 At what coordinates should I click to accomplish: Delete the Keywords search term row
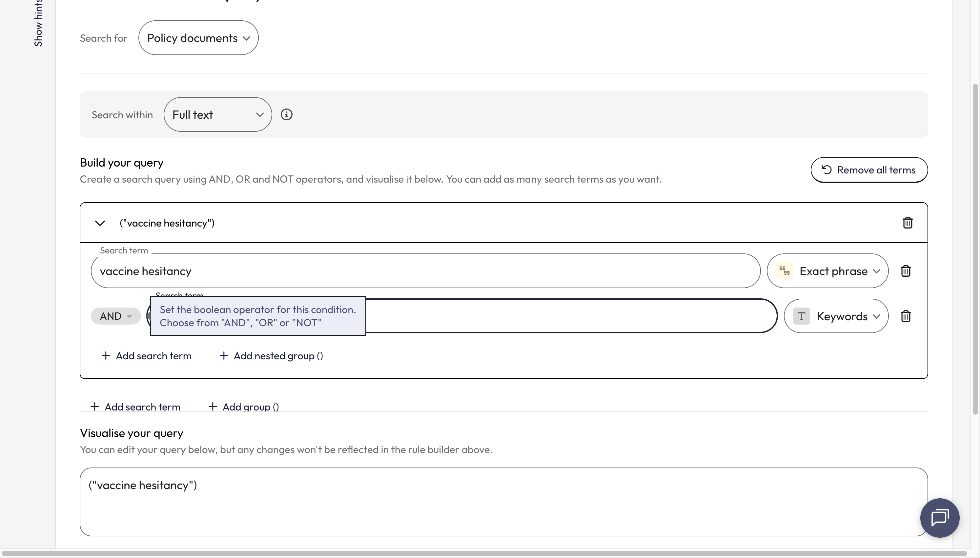(905, 316)
